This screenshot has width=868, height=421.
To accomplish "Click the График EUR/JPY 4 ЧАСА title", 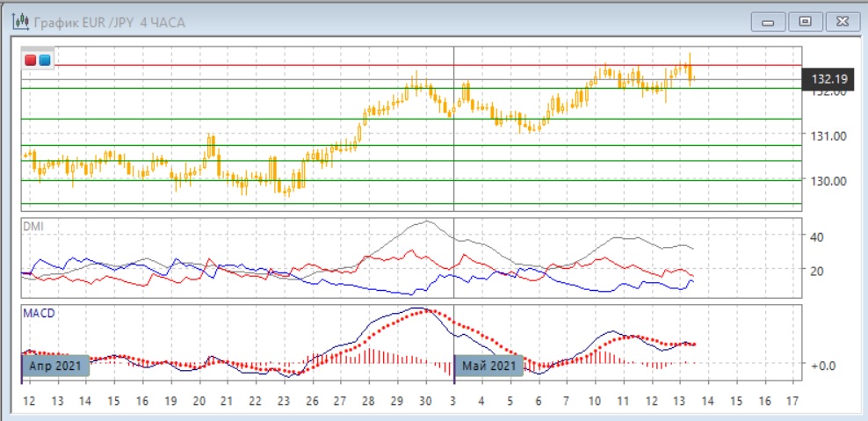I will pos(110,22).
